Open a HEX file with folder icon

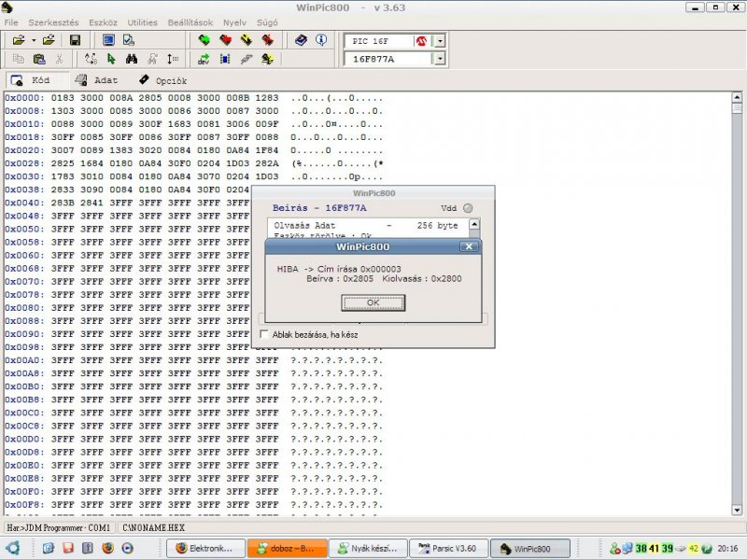(x=19, y=40)
